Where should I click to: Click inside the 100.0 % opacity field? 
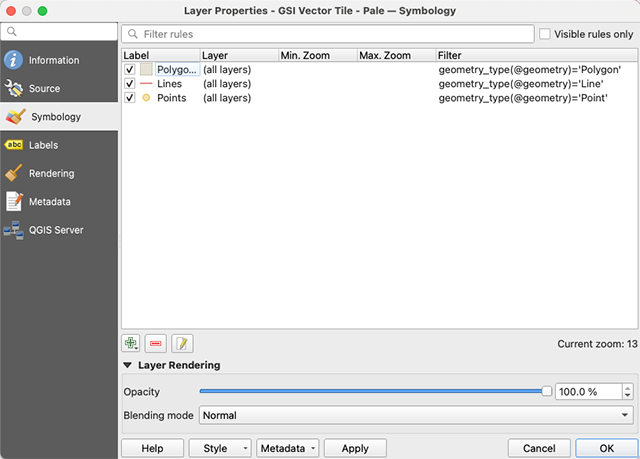(588, 392)
